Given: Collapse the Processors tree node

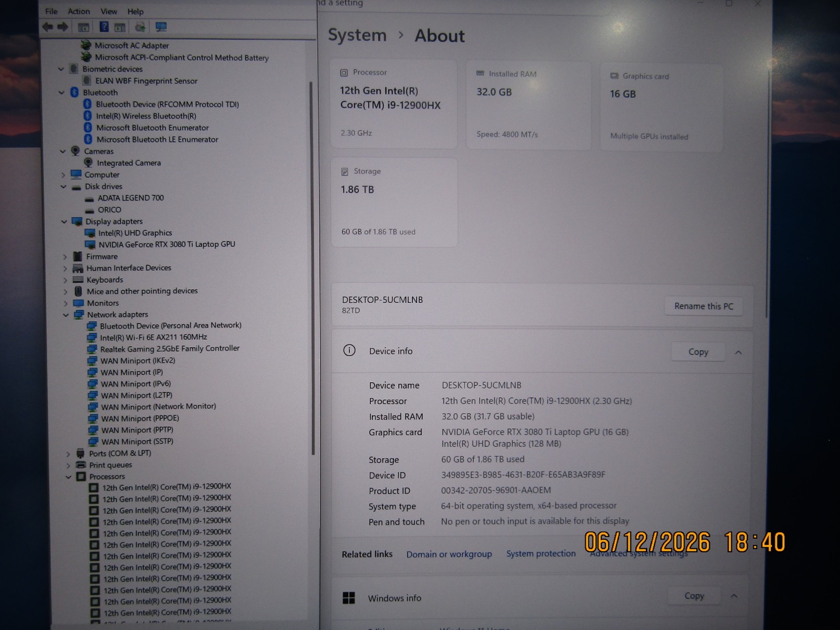Looking at the screenshot, I should 68,477.
